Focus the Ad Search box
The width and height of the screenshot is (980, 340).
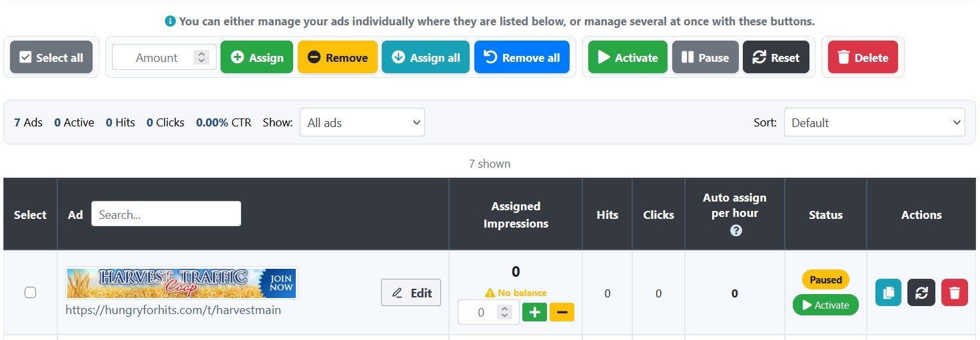pyautogui.click(x=166, y=214)
